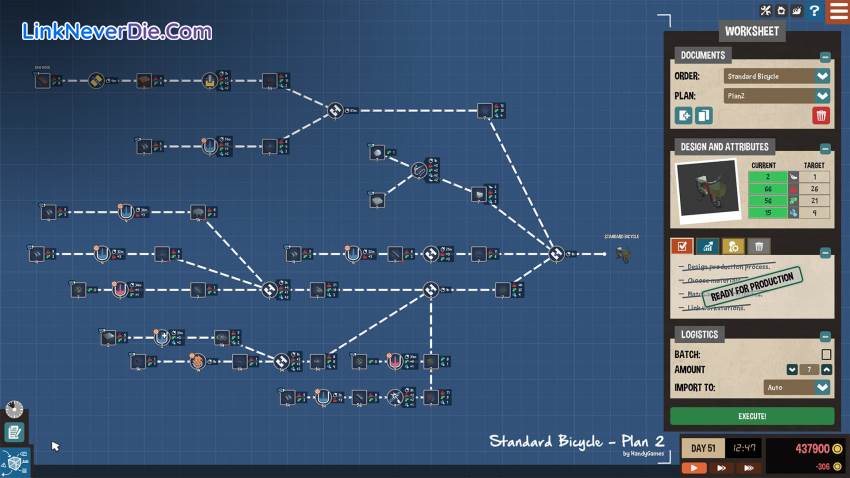Open the Order dropdown showing Standard Bicycle
This screenshot has height=478, width=850.
pos(822,76)
